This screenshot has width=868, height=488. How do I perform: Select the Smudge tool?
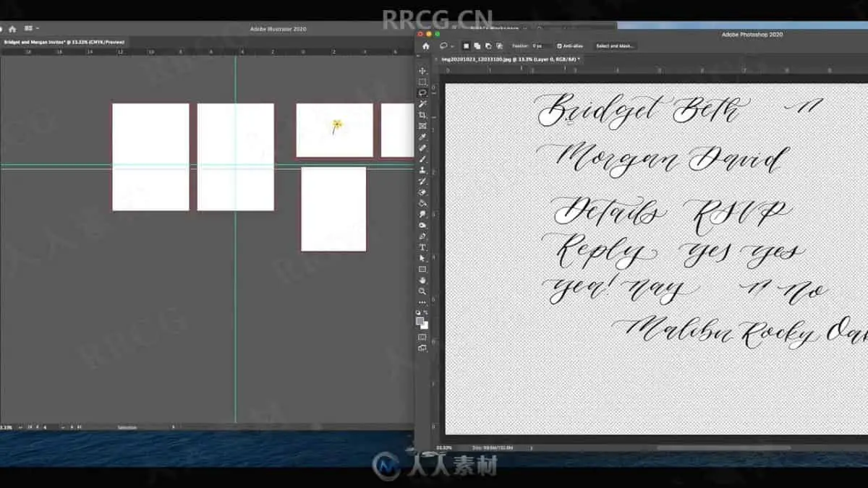click(x=422, y=214)
